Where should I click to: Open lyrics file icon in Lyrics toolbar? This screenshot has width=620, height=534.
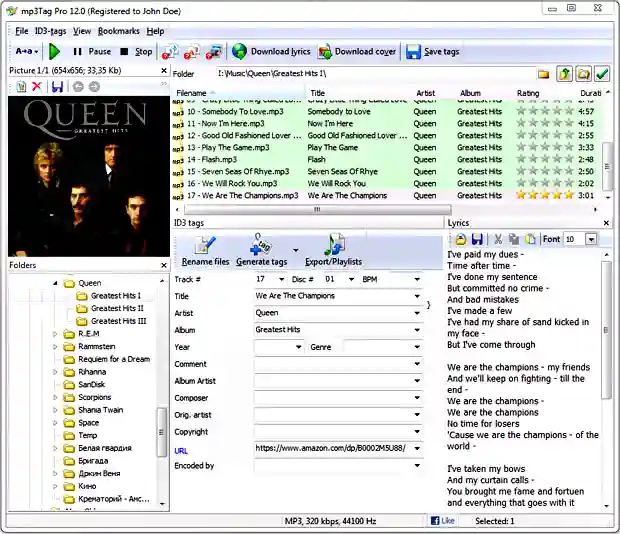(461, 239)
